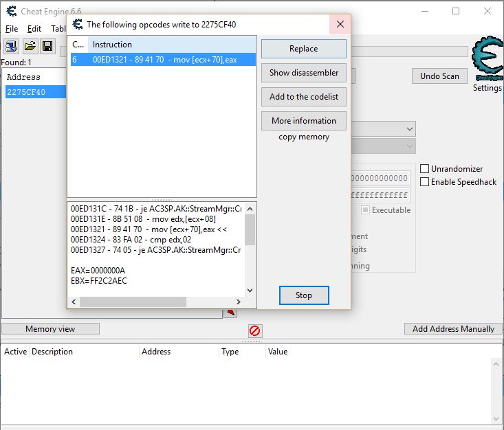
Task: Click the info pane vertical scrollbar thumb
Action: click(x=250, y=230)
